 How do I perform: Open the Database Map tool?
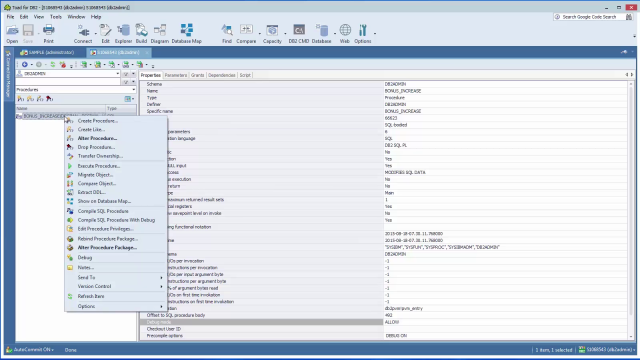point(187,33)
